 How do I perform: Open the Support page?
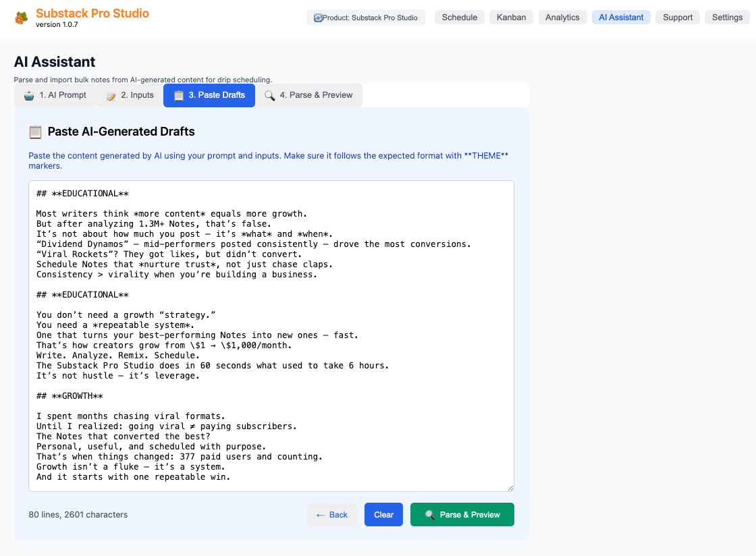click(x=678, y=18)
